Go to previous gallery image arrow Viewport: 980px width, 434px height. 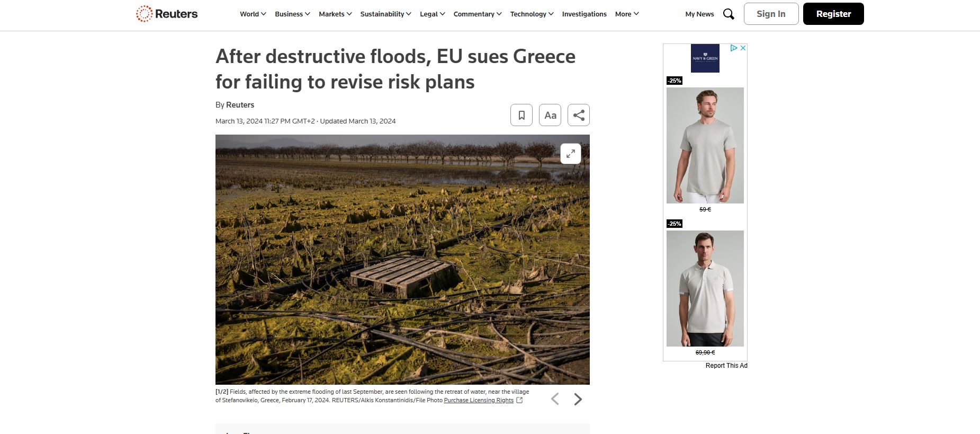[x=555, y=399]
